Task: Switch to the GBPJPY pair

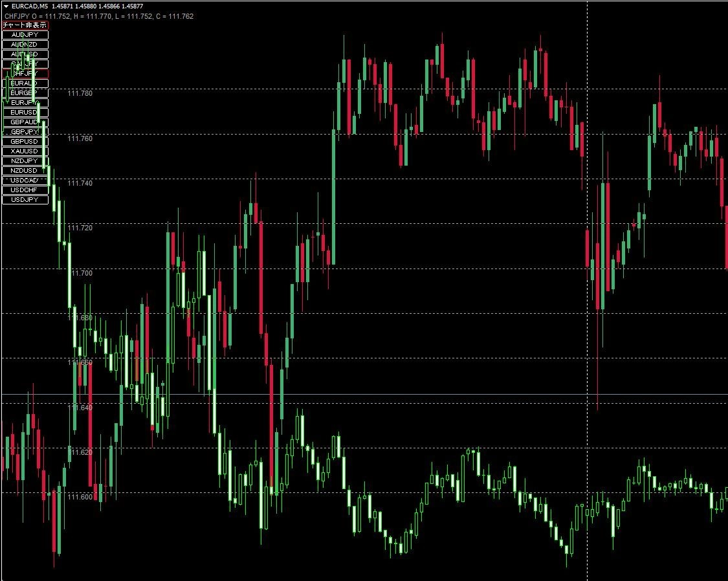Action: tap(25, 132)
